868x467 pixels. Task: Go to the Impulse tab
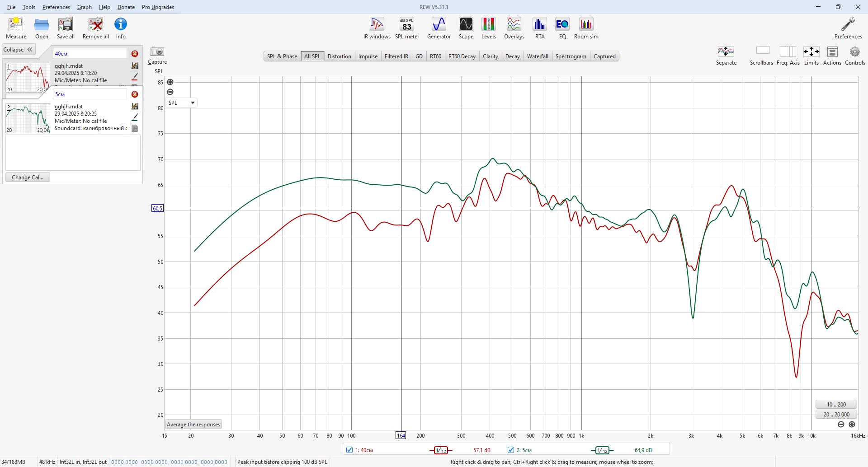(x=368, y=56)
